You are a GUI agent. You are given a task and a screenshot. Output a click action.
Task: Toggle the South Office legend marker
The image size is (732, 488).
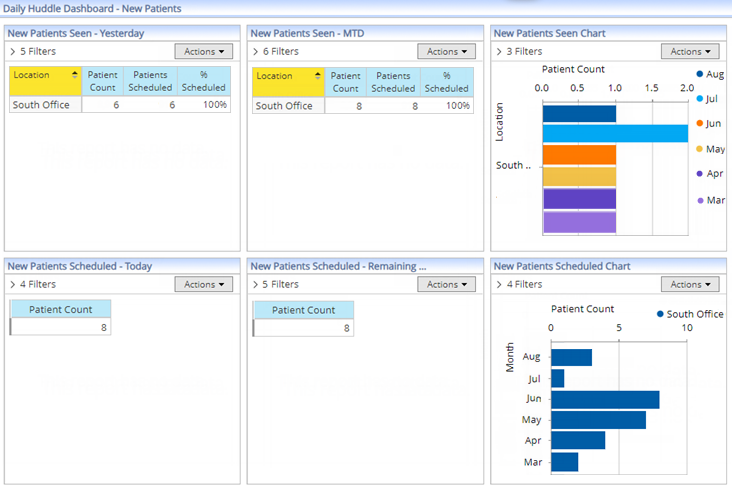[660, 314]
